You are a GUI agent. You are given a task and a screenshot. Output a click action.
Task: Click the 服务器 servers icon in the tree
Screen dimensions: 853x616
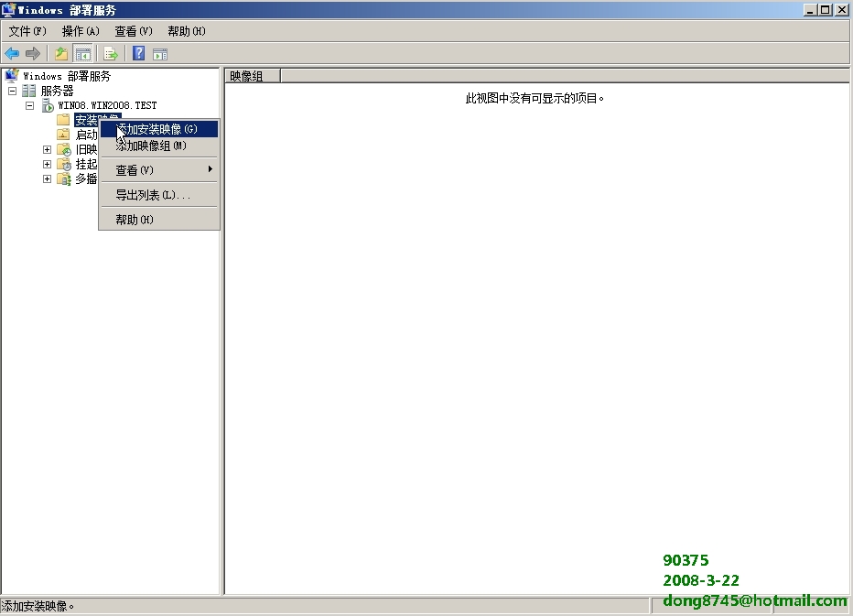29,91
